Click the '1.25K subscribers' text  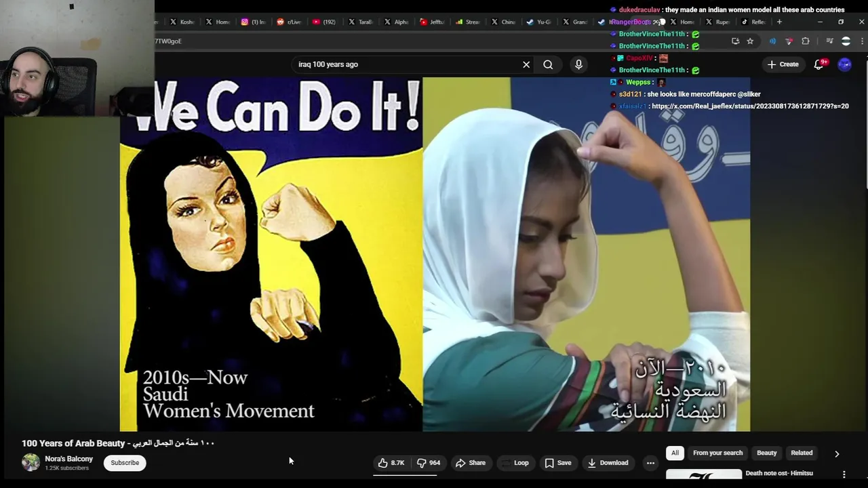[x=66, y=468]
